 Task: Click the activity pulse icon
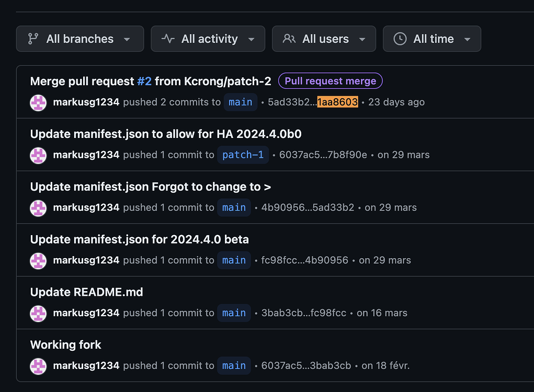(x=168, y=39)
